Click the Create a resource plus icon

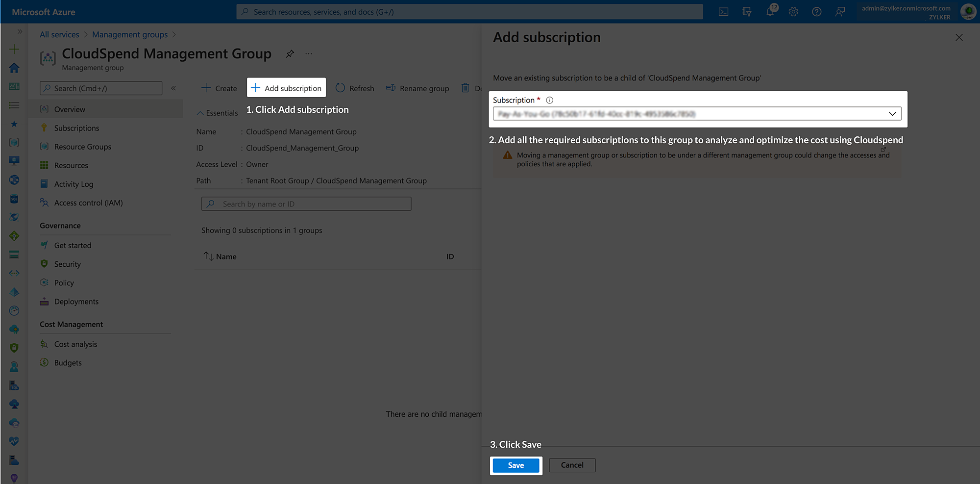[14, 49]
